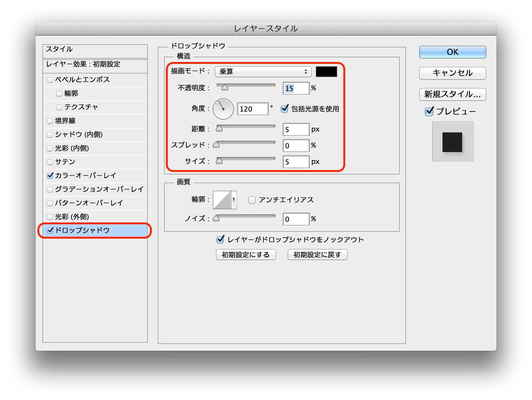Click the ノイズ noise slider handle

click(x=216, y=218)
